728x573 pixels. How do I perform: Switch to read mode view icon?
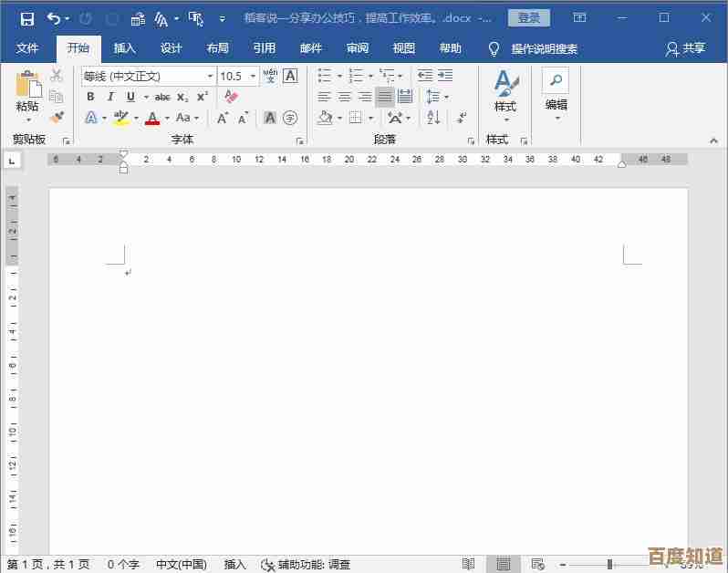coord(469,564)
